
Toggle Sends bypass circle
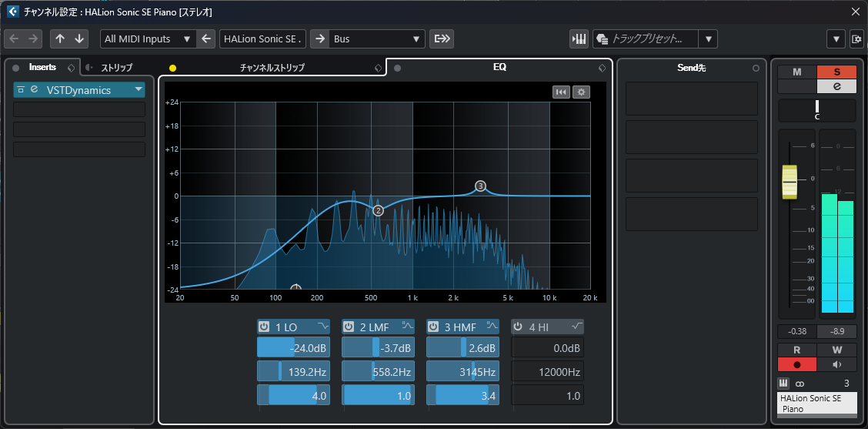(756, 69)
